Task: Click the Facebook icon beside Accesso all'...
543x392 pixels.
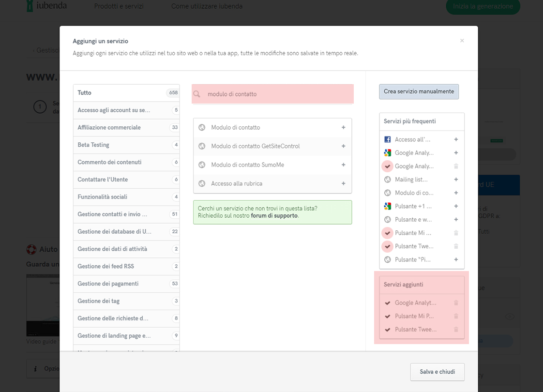Action: click(x=388, y=139)
